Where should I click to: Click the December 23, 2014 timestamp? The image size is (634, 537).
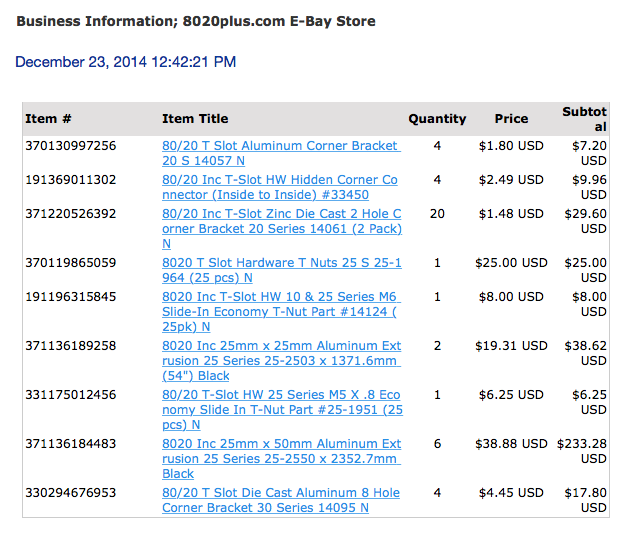[x=126, y=62]
